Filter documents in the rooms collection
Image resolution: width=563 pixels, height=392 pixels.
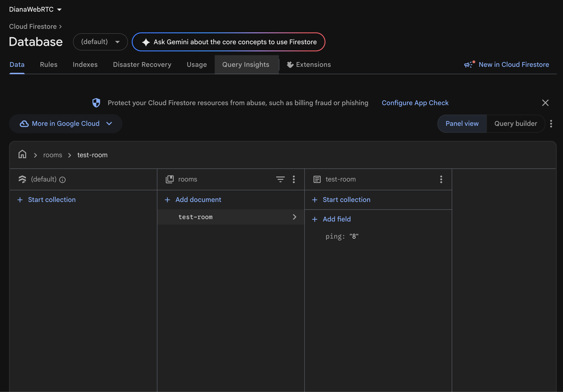tap(280, 179)
